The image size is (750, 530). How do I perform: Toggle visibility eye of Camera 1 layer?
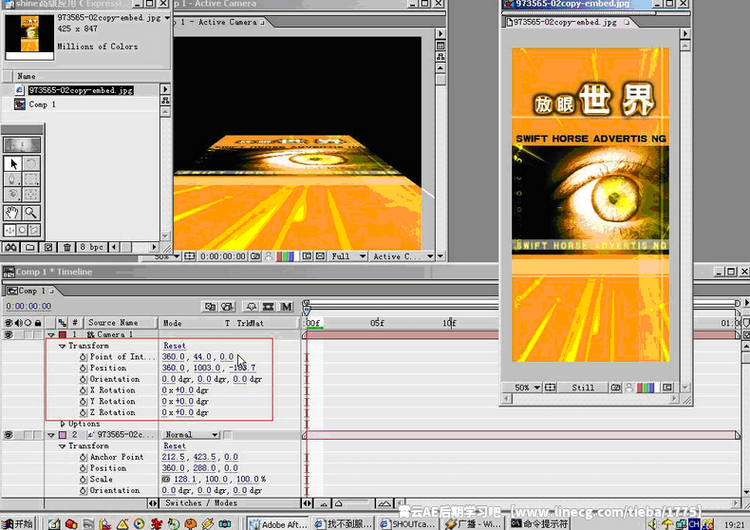click(8, 334)
